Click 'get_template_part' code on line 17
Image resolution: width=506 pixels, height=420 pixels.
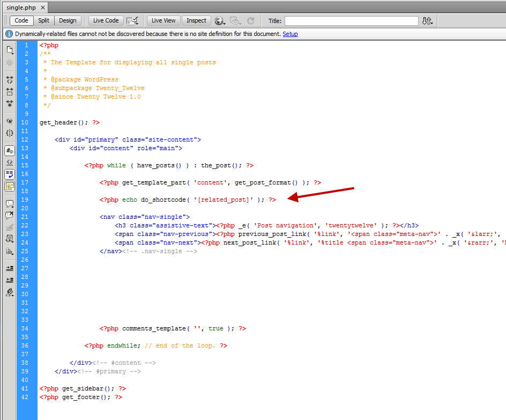tap(154, 182)
